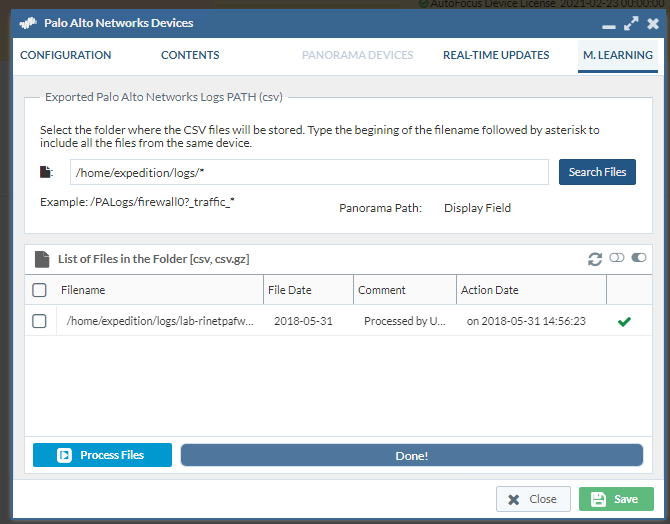The height and width of the screenshot is (524, 670).
Task: Tick the checkbox for lab-rinetpafw log file
Action: pos(39,322)
